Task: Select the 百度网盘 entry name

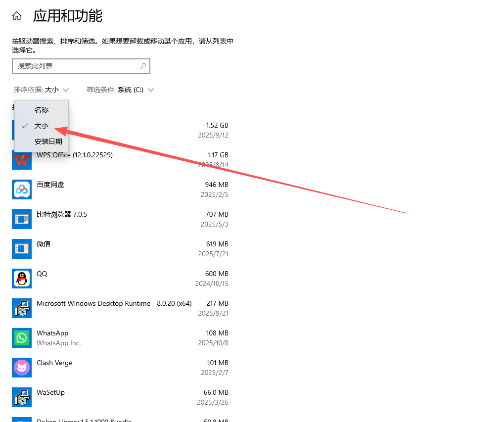Action: pyautogui.click(x=50, y=185)
